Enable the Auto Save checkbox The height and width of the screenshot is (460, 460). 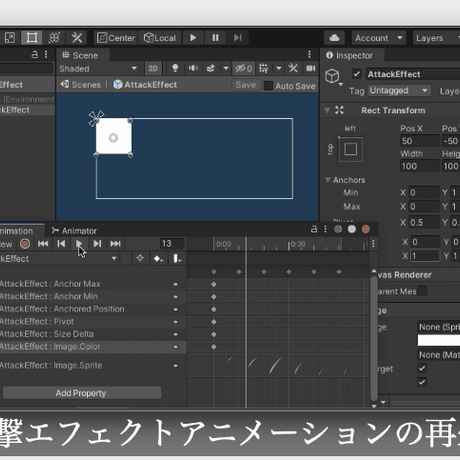pos(268,86)
